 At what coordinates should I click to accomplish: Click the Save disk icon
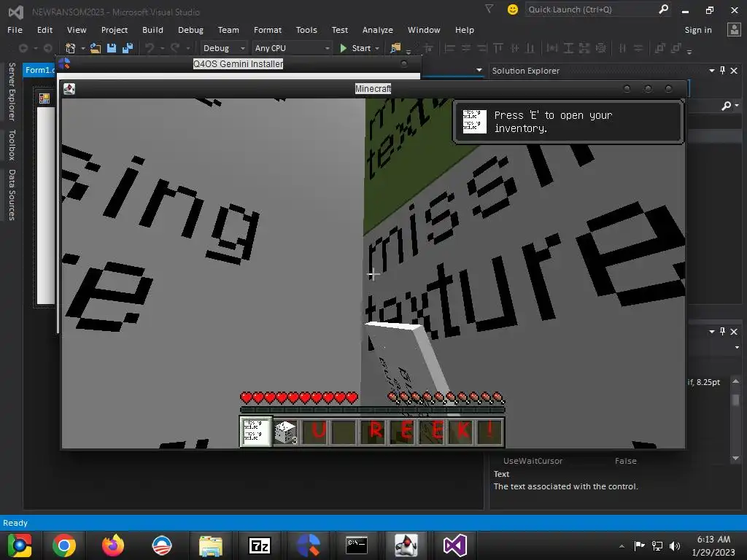(x=112, y=48)
